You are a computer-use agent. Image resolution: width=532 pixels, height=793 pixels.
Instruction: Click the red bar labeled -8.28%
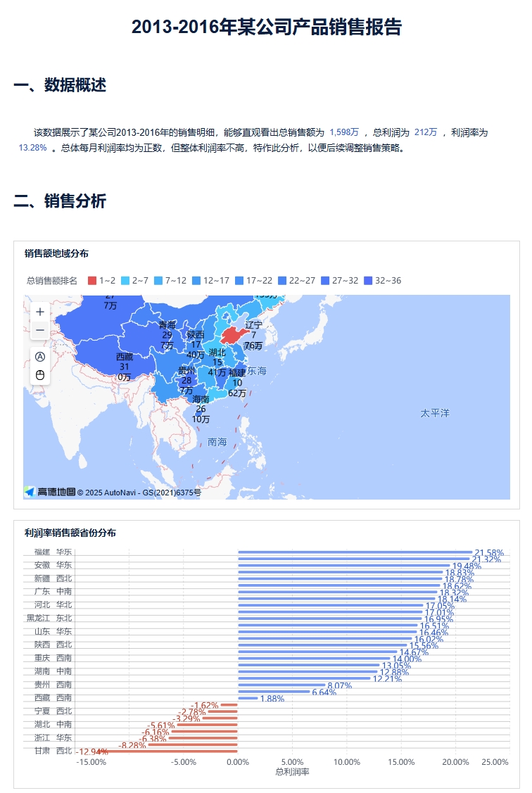[193, 745]
